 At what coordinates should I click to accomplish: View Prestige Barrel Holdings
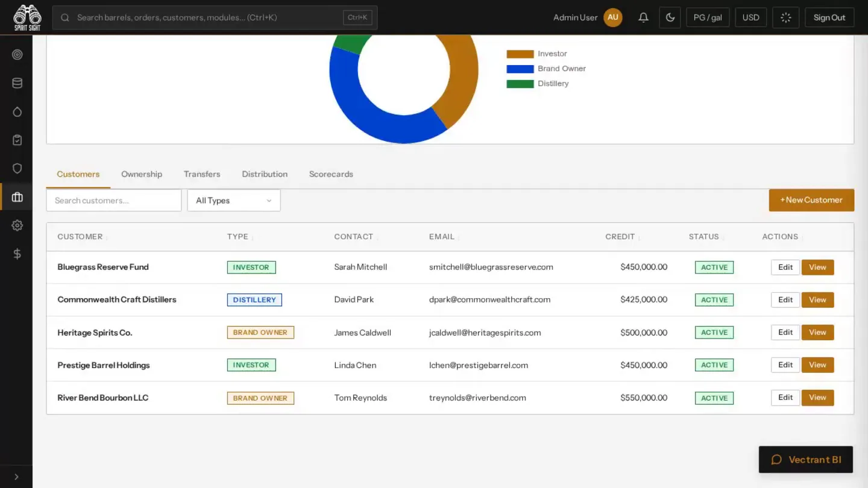[x=817, y=365]
